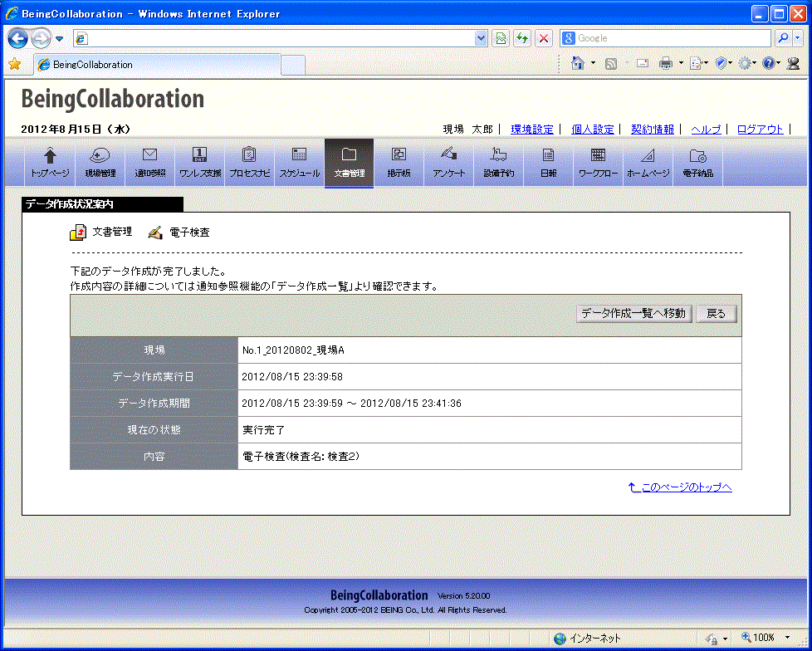The width and height of the screenshot is (812, 651).
Task: Click the 実行完了 status value
Action: pyautogui.click(x=263, y=430)
